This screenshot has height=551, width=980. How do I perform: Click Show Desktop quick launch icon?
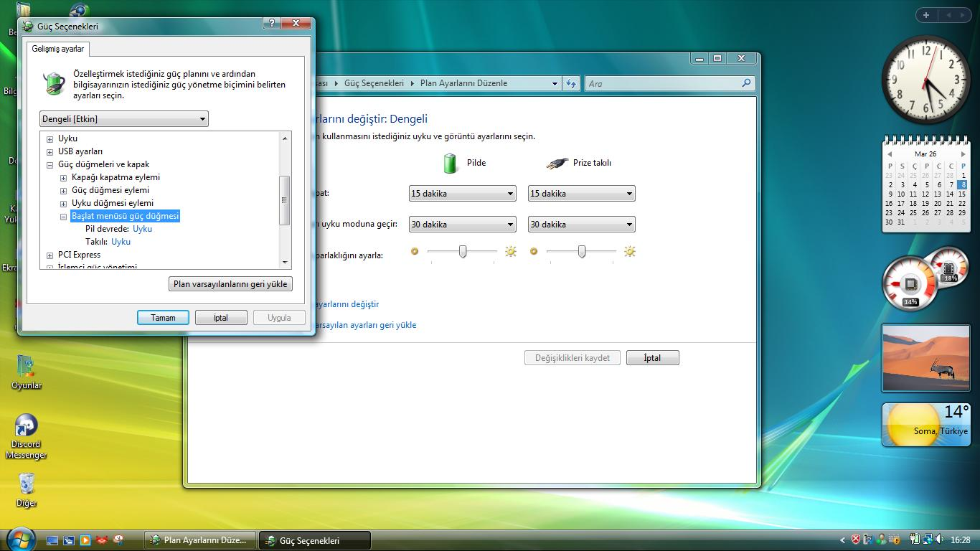pos(52,540)
